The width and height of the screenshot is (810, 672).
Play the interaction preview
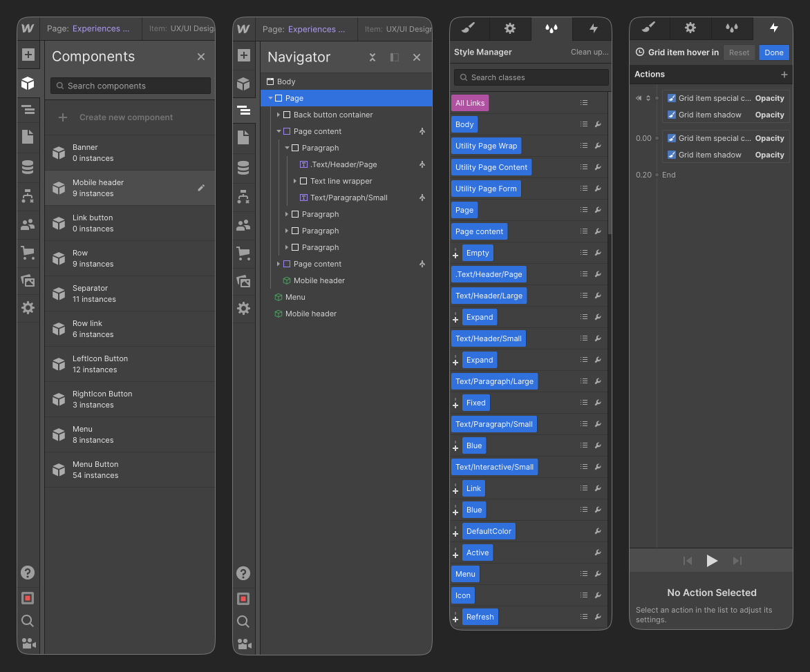[x=711, y=561]
